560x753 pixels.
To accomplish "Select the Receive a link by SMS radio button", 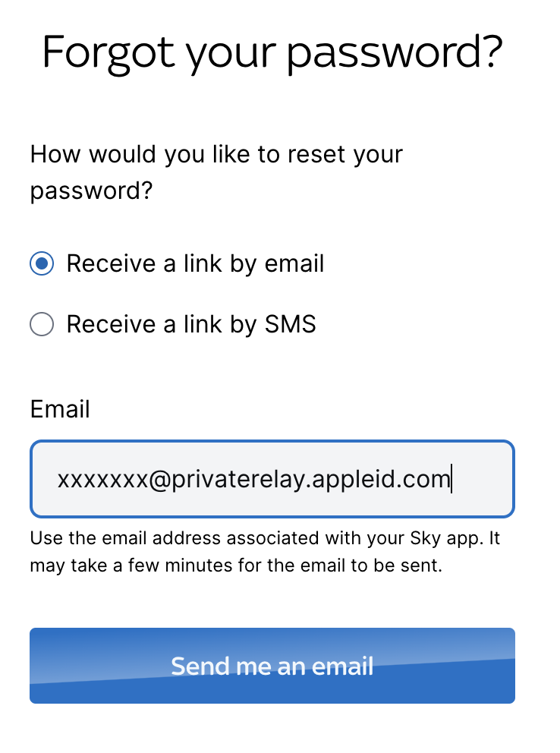I will tap(42, 324).
